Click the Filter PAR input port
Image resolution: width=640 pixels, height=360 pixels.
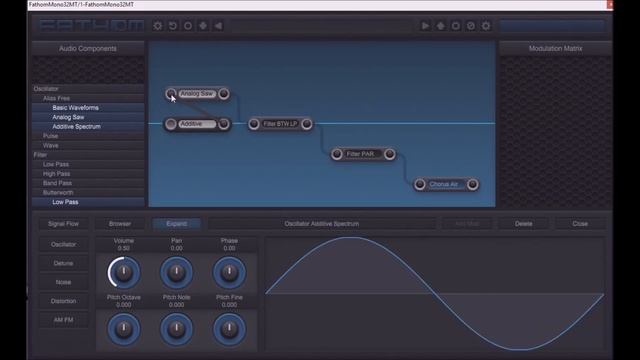[x=337, y=154]
